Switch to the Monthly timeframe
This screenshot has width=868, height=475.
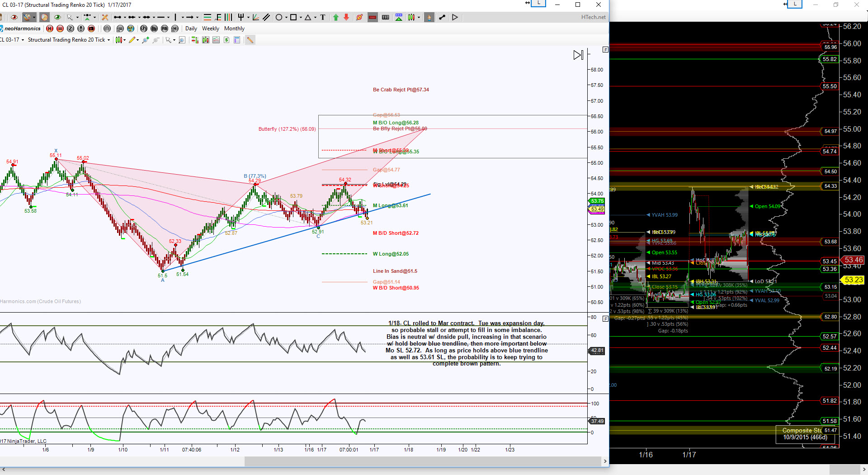tap(234, 28)
